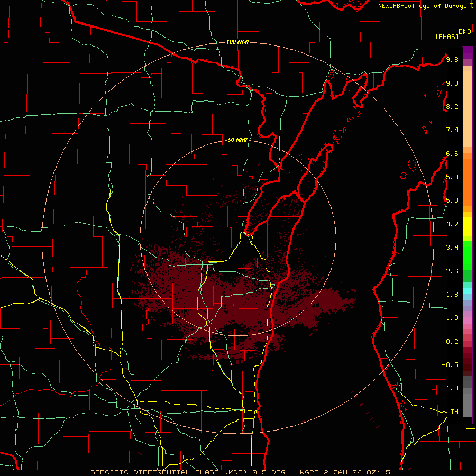
Task: Click the 07:15 timestamp in the caption
Action: point(378,472)
